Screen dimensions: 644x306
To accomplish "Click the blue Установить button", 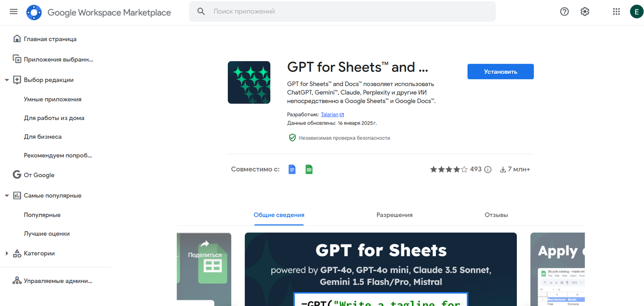I will click(500, 72).
